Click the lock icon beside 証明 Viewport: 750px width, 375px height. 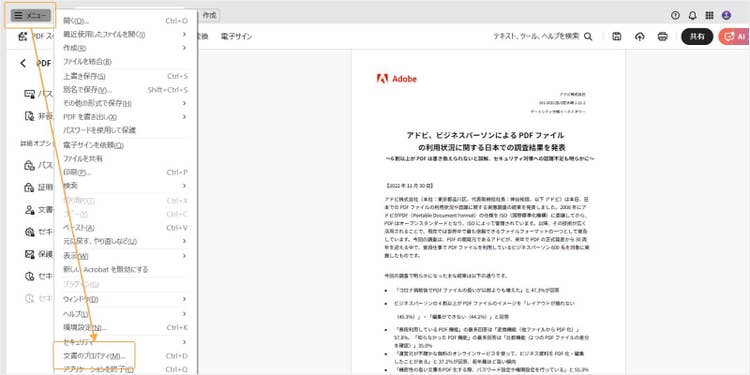click(x=30, y=188)
